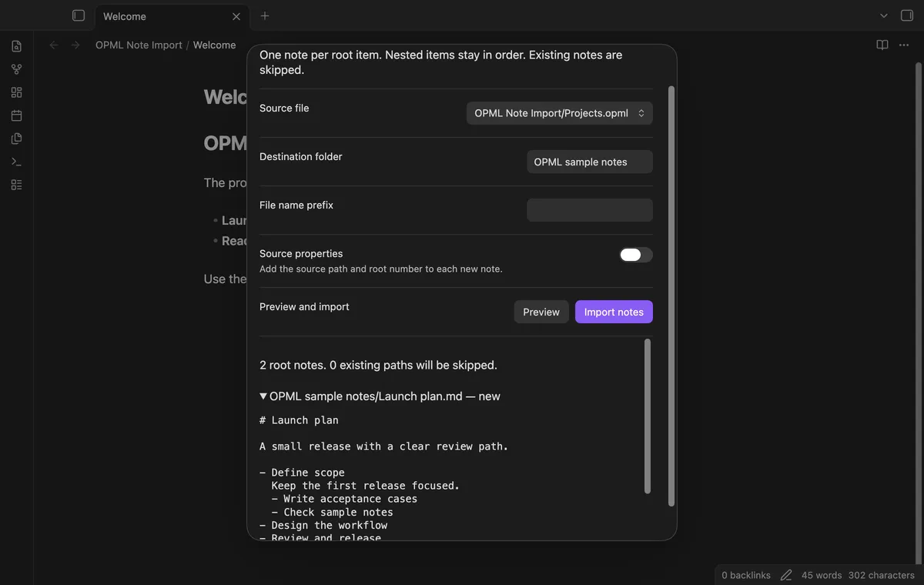This screenshot has width=924, height=585.
Task: Click the 'Preview and import' label
Action: (304, 306)
